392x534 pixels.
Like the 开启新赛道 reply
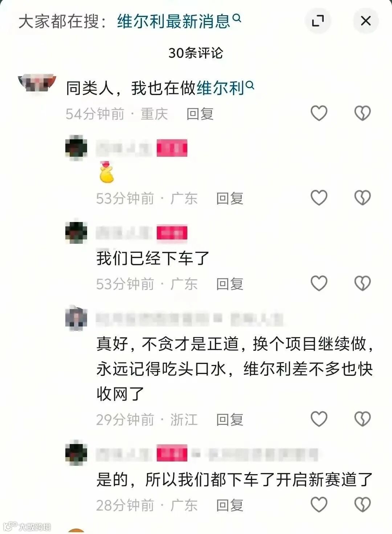[x=319, y=505]
